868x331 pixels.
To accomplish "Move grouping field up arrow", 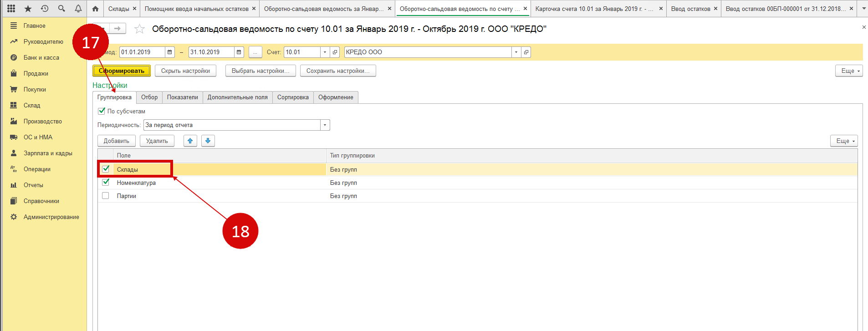I will click(x=190, y=141).
